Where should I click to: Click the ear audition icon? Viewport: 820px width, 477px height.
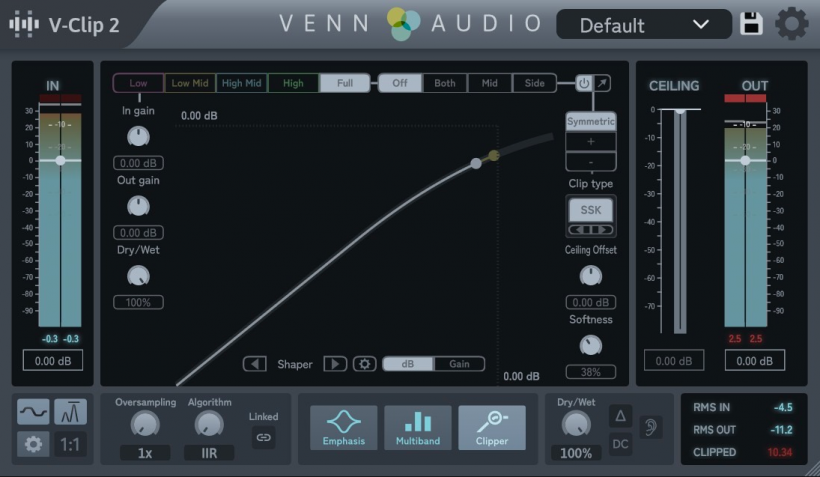pos(651,428)
